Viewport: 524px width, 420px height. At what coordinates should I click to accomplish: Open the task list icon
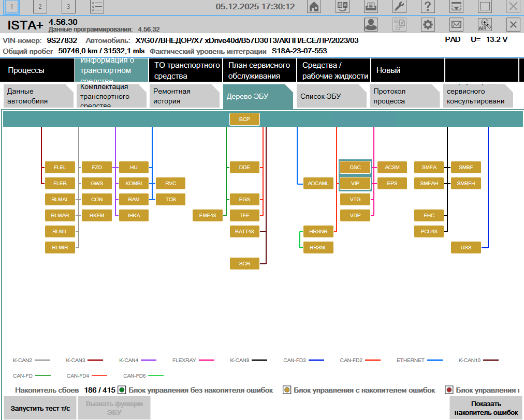[x=97, y=7]
